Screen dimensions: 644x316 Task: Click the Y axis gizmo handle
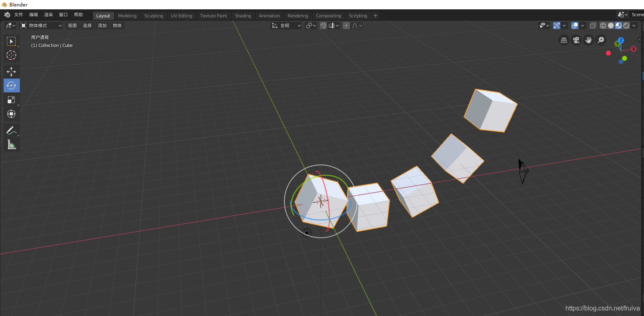tap(617, 44)
